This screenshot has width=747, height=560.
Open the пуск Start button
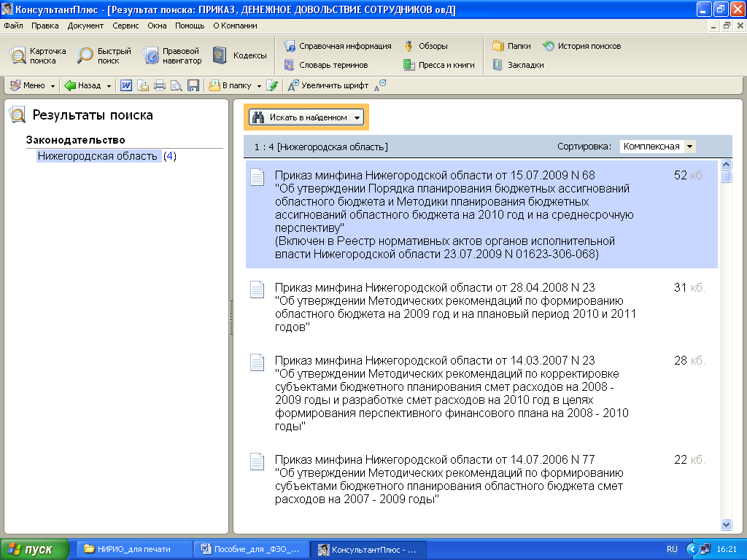point(34,549)
